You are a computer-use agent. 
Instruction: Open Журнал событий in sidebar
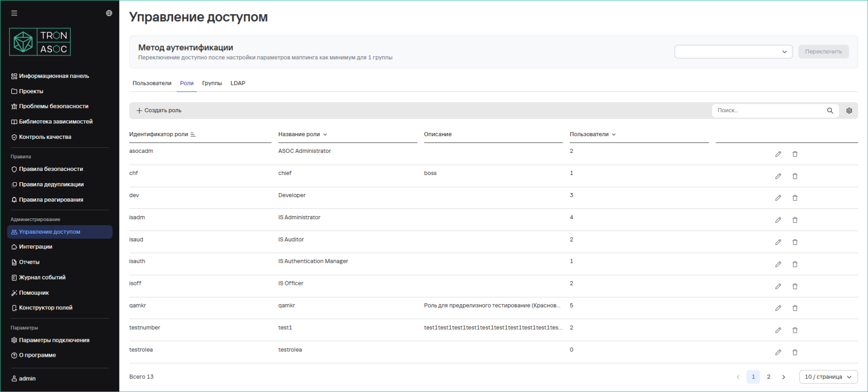pos(42,278)
